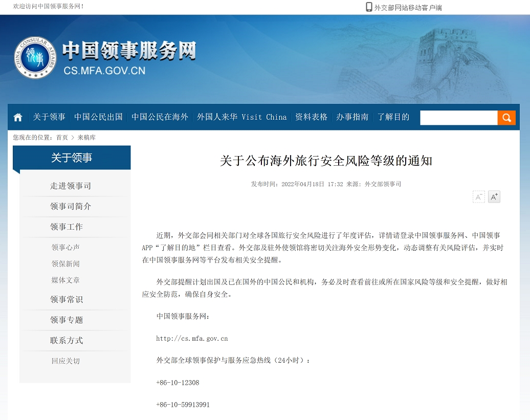This screenshot has width=530, height=420.
Task: Click inside the search input box
Action: [x=458, y=117]
